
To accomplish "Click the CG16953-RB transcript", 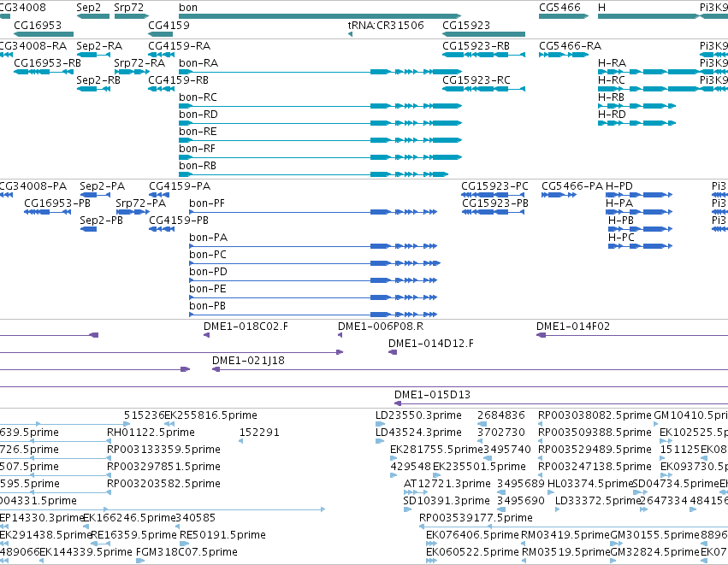I will pos(44,72).
